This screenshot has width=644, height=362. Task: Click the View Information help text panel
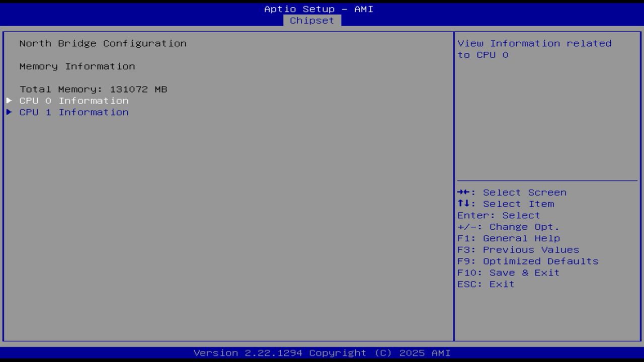click(534, 49)
